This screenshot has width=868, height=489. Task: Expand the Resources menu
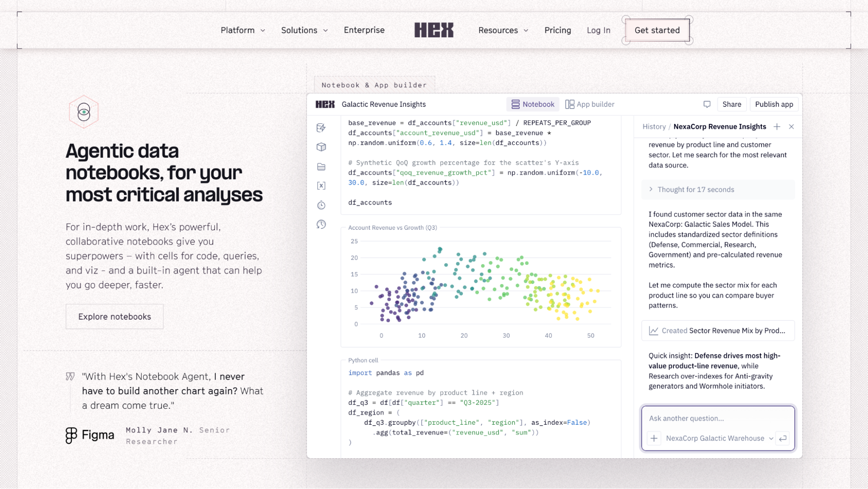pyautogui.click(x=503, y=30)
